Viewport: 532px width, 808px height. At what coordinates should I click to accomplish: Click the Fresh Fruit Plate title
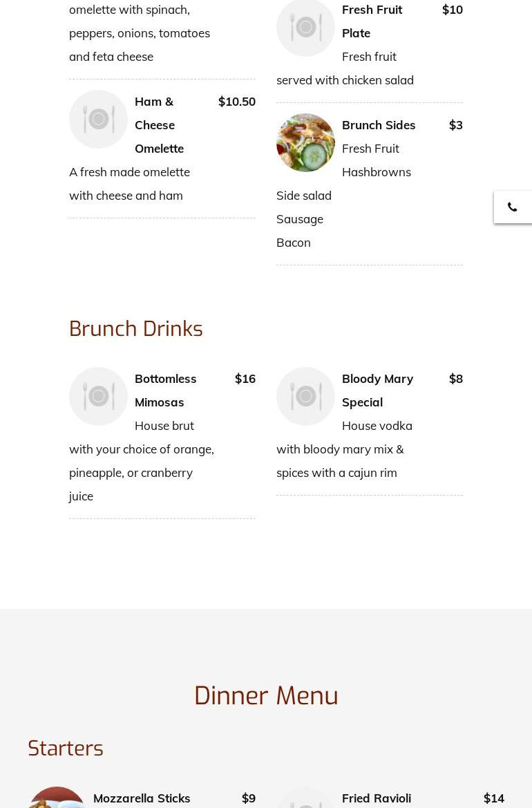click(x=372, y=21)
